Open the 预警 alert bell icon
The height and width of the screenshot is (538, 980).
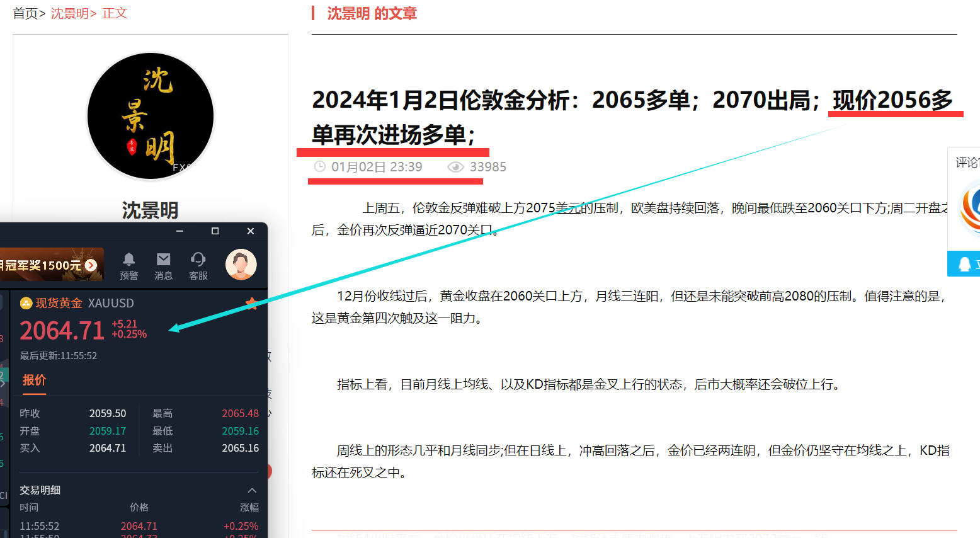[x=128, y=260]
